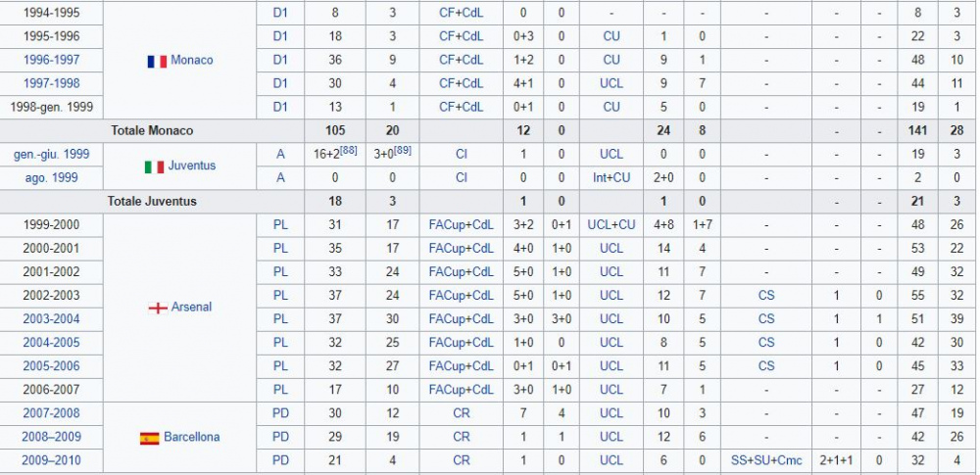Click the French flag icon beside Monaco

tap(157, 62)
